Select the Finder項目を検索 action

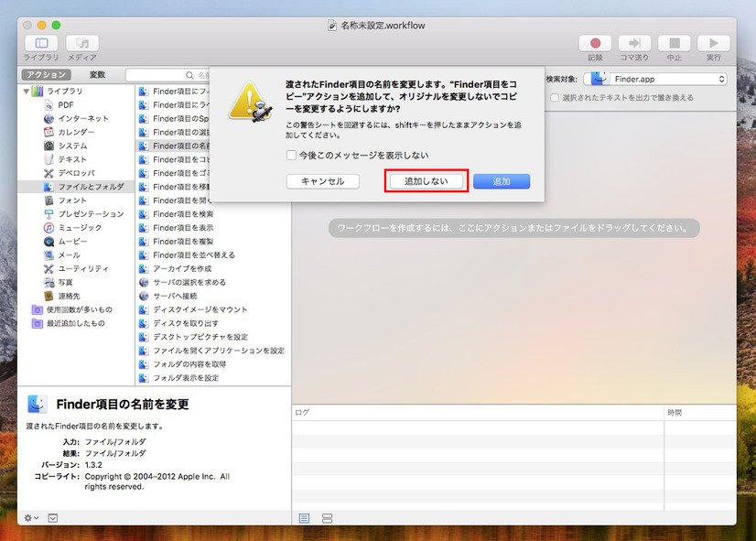[183, 214]
